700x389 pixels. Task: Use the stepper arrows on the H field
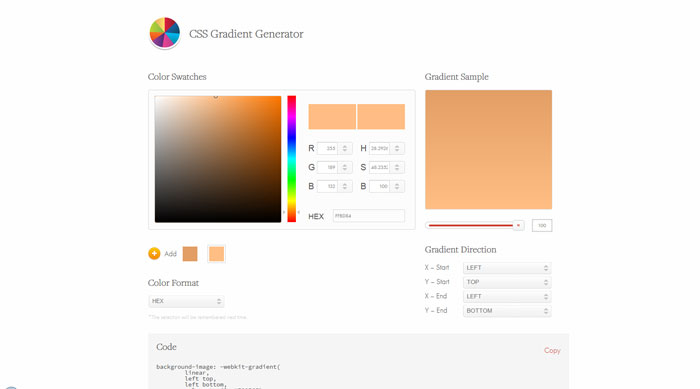pyautogui.click(x=397, y=148)
